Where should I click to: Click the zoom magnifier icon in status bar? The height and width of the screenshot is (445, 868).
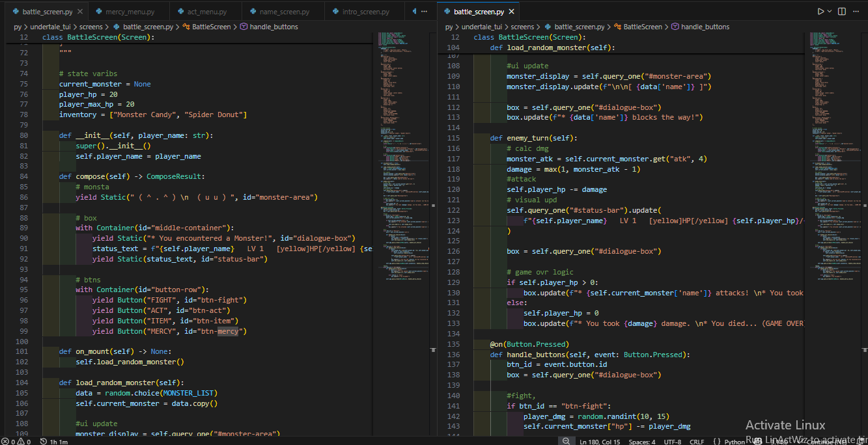coord(567,442)
